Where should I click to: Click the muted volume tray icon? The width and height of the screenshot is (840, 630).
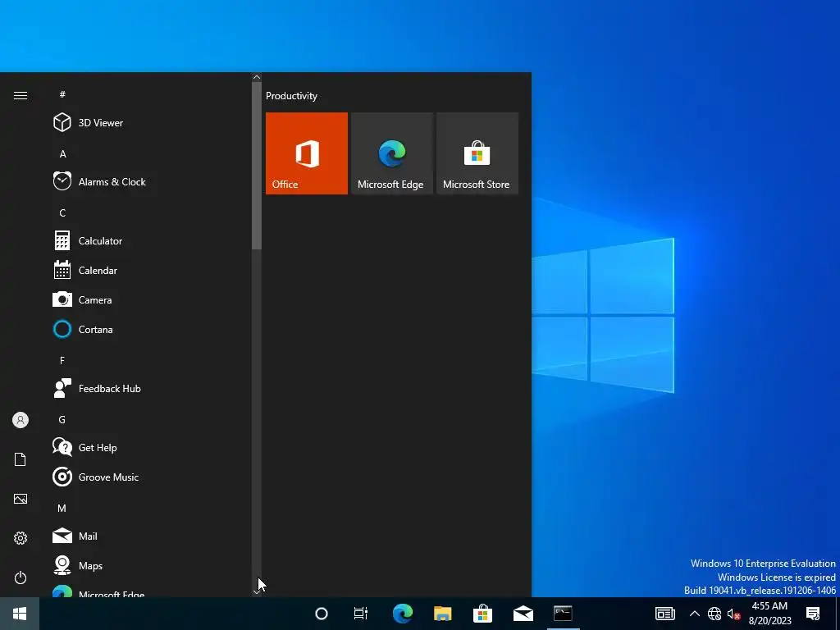[x=733, y=614]
